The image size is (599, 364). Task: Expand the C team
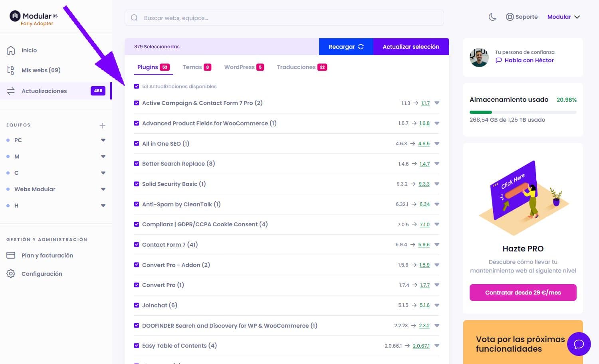(x=103, y=173)
